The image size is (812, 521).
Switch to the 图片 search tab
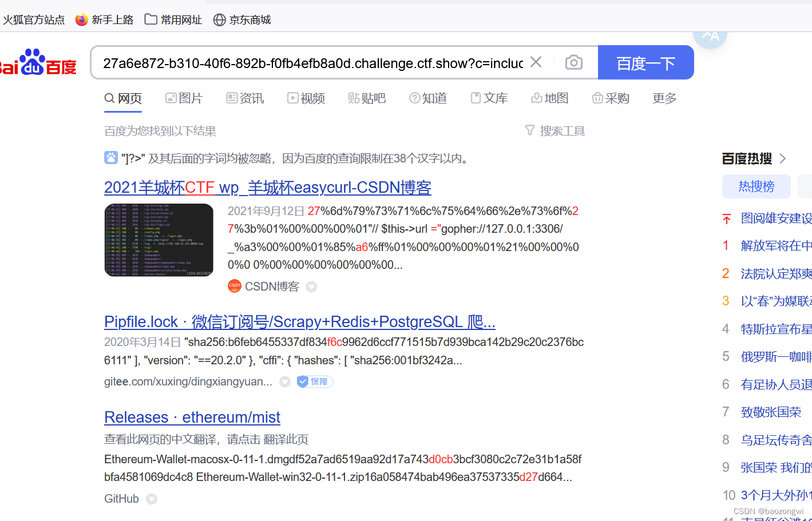(x=184, y=98)
